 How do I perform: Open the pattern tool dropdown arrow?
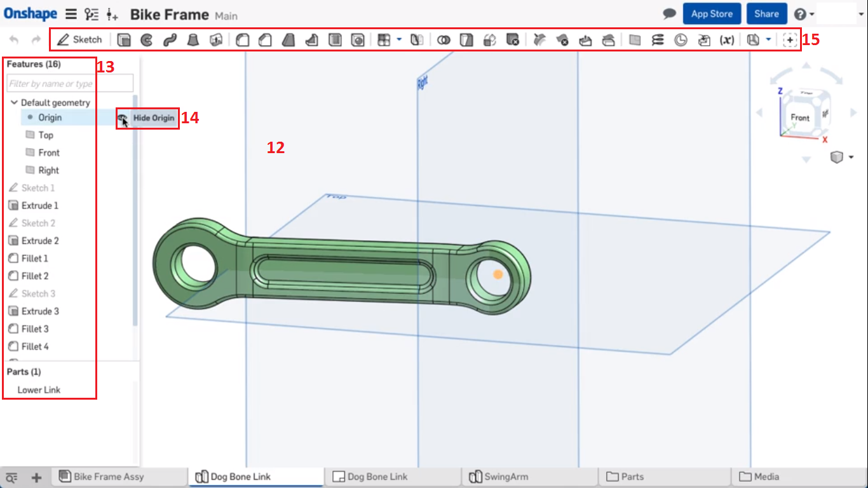(399, 39)
